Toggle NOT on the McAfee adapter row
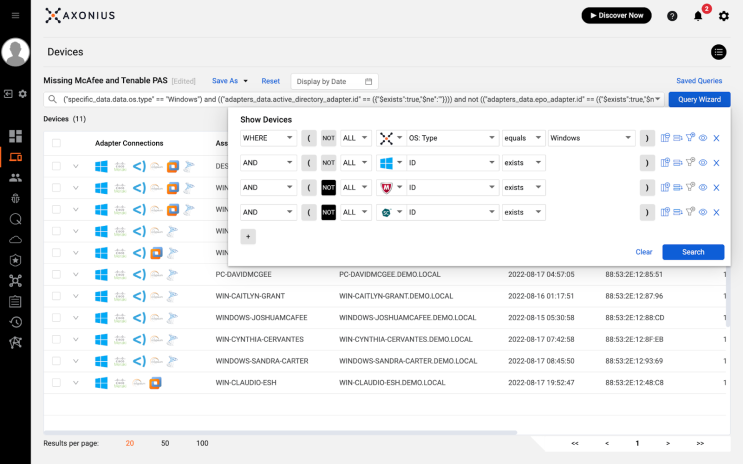The image size is (743, 464). pos(328,187)
